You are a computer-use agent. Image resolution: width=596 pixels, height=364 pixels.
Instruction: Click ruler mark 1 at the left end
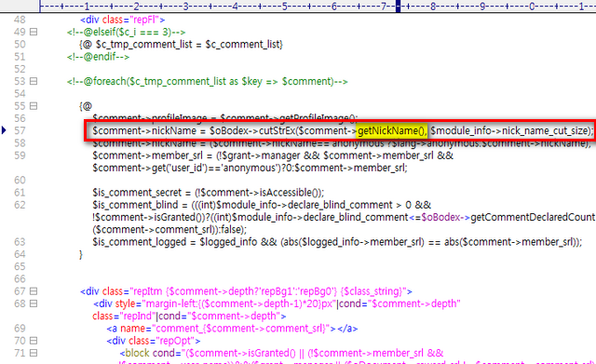tap(87, 7)
